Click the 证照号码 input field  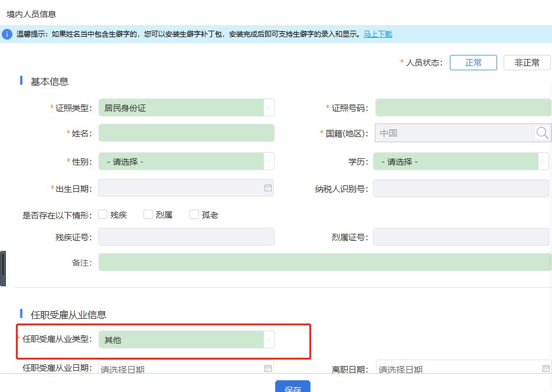[463, 107]
